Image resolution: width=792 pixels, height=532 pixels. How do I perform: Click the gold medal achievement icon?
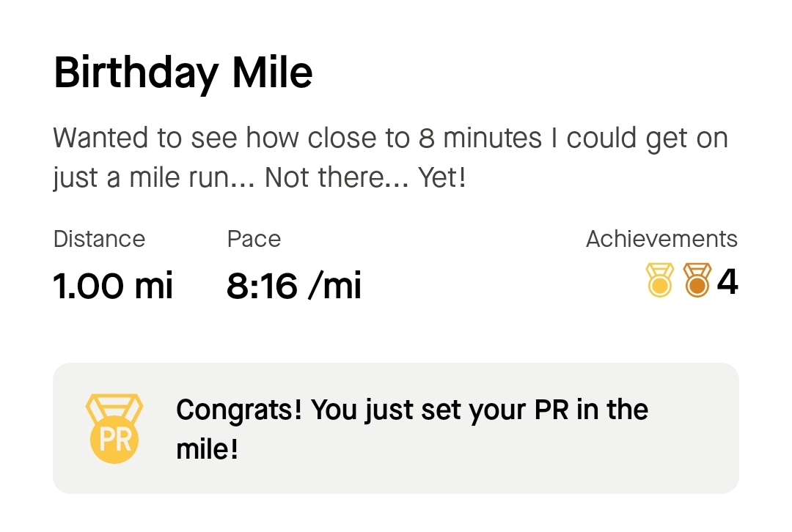click(659, 282)
